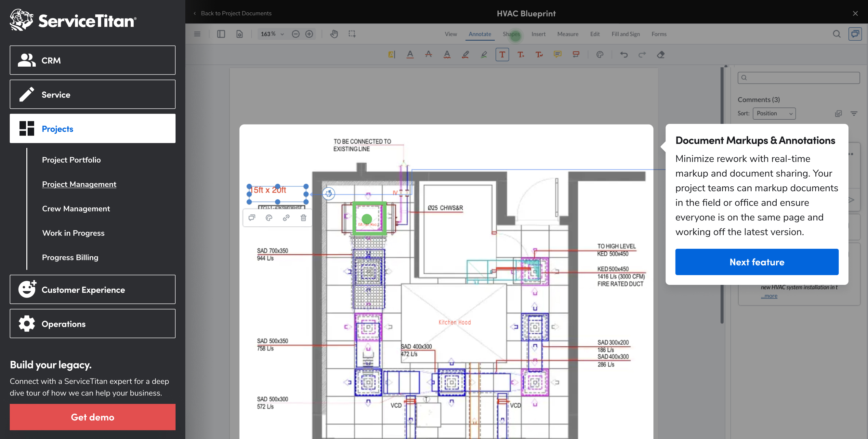
Task: Select the Free Text tool
Action: tap(502, 55)
